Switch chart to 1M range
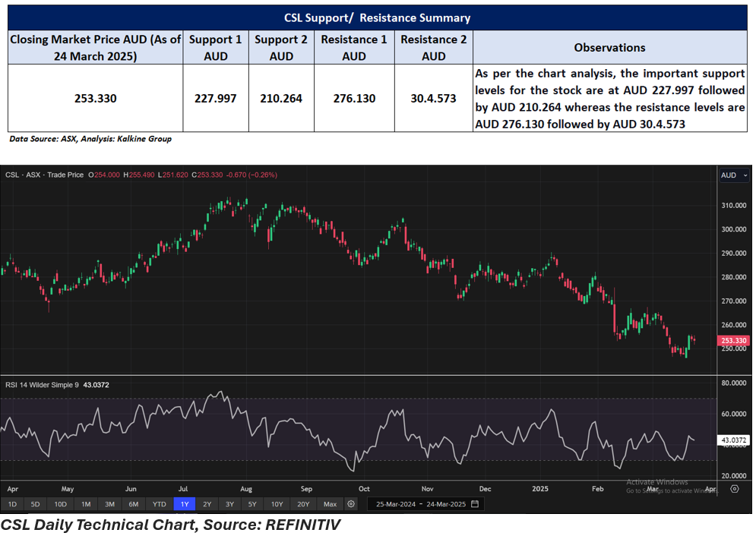This screenshot has height=536, width=756. [86, 504]
